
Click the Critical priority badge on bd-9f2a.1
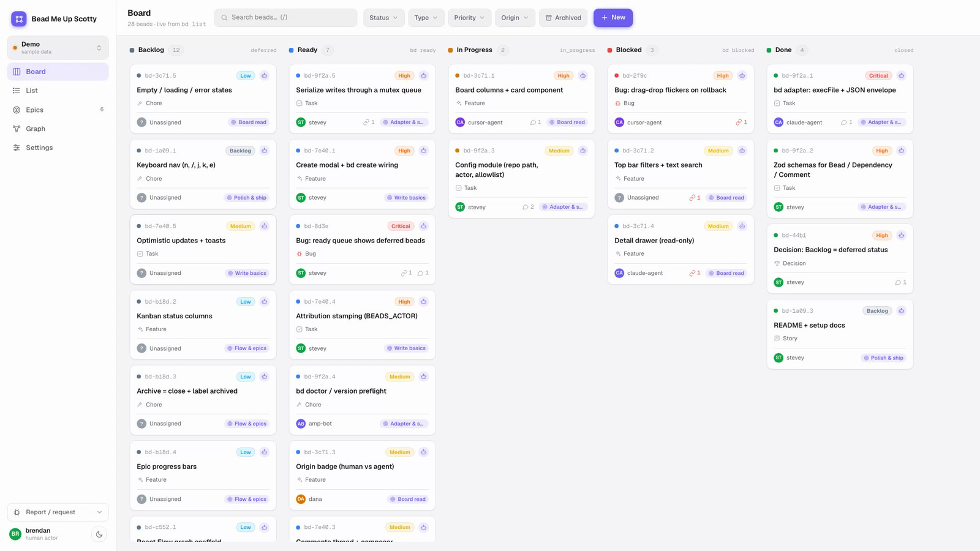(x=878, y=76)
